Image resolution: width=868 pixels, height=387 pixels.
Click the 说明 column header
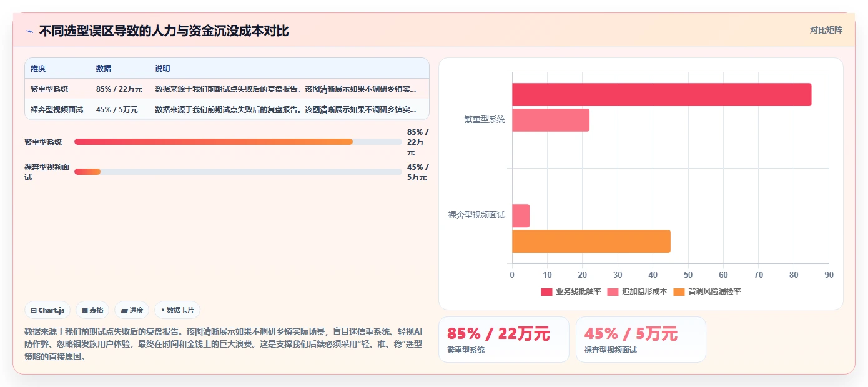[x=162, y=69]
